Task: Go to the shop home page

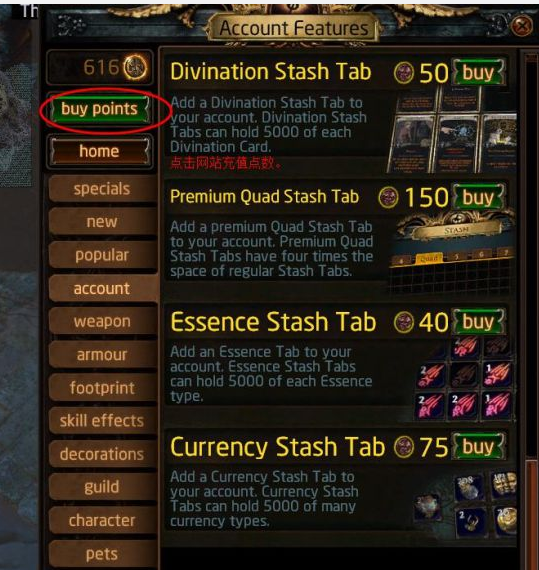Action: (100, 151)
